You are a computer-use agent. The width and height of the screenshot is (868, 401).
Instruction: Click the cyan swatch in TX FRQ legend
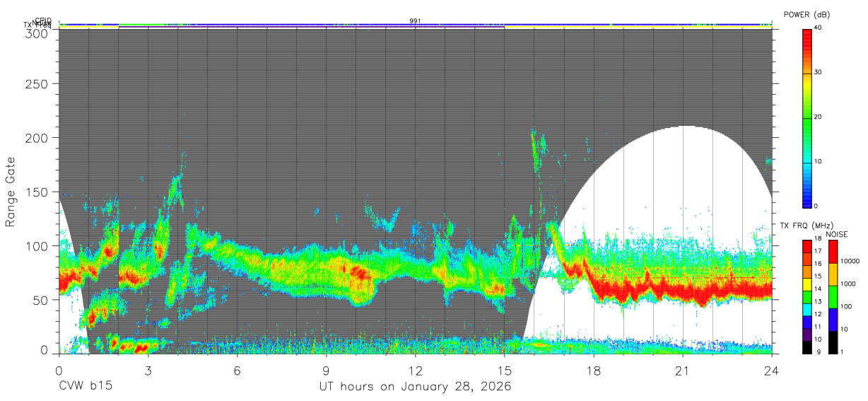click(x=807, y=309)
